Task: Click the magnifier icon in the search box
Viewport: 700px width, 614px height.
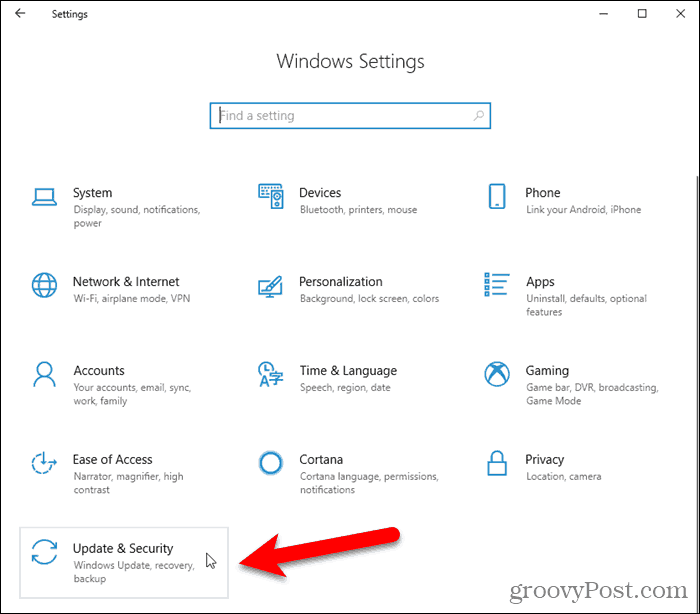Action: point(479,116)
